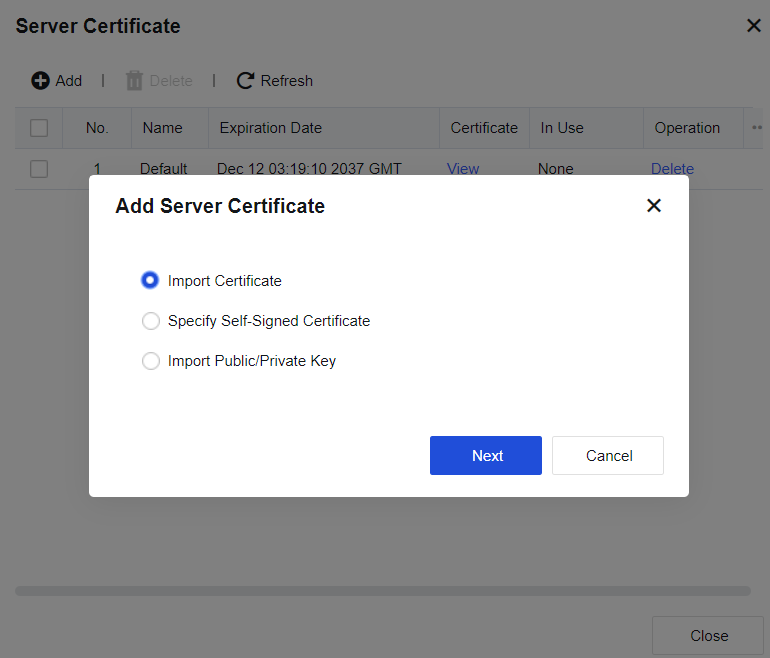Click the Add plus icon
770x658 pixels.
pos(40,81)
